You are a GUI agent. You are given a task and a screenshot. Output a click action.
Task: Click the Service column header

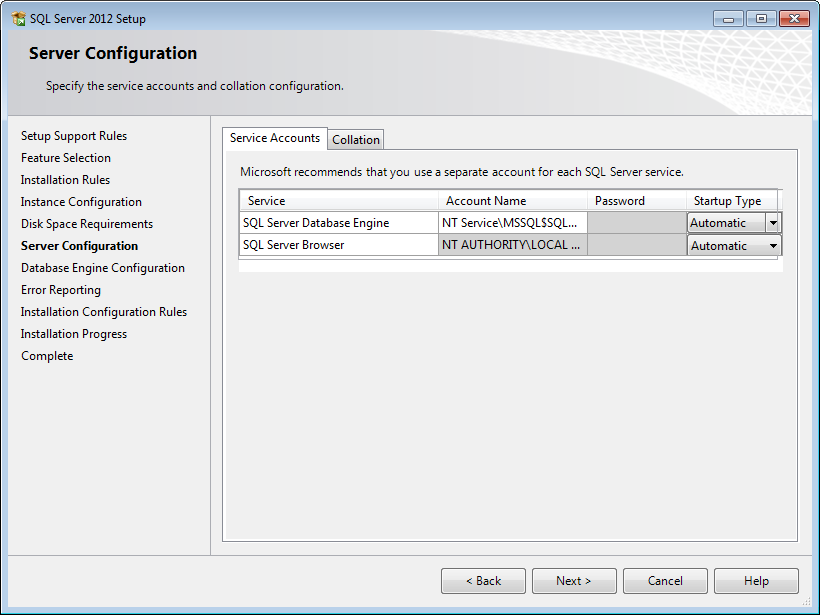pos(339,201)
